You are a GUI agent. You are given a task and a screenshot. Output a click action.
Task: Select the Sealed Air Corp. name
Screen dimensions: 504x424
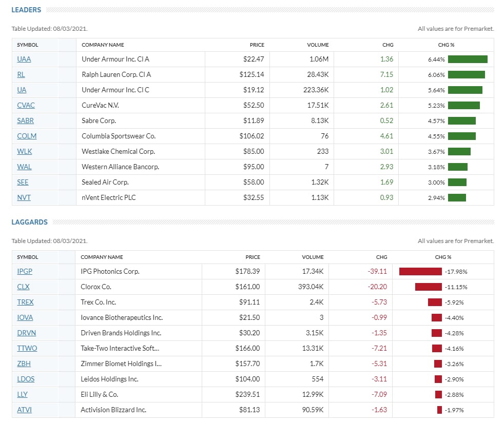tap(105, 183)
